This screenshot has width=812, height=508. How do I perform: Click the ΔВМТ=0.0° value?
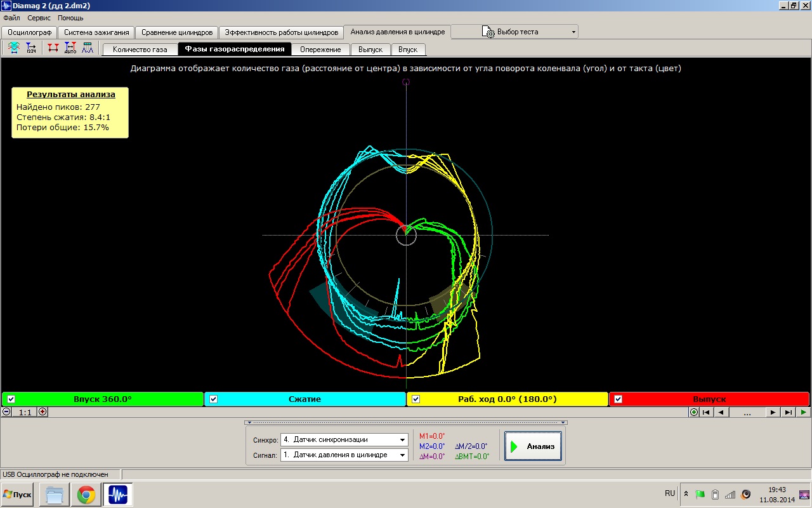pos(472,456)
